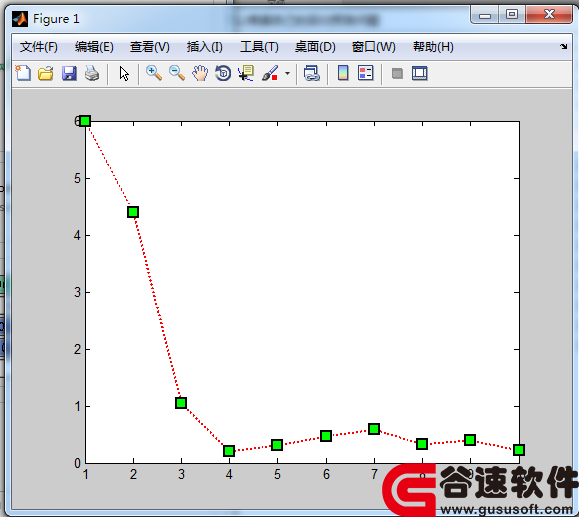The width and height of the screenshot is (579, 517).
Task: Click the green marker at x=2
Action: click(x=133, y=212)
